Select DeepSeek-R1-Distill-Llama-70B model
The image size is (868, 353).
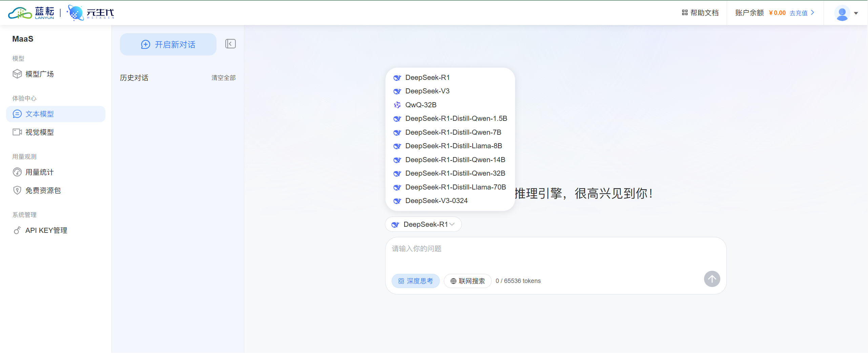click(x=450, y=187)
